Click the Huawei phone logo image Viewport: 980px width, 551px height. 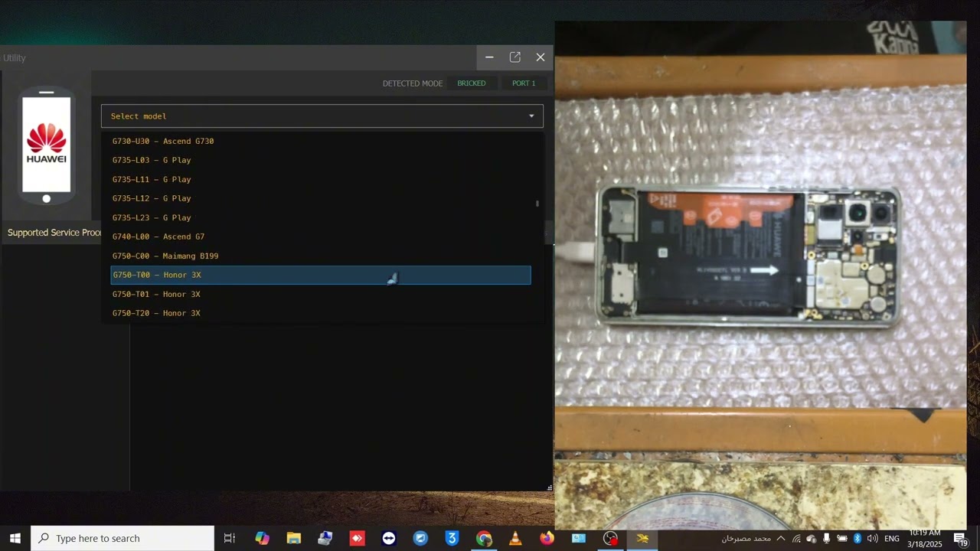point(47,146)
